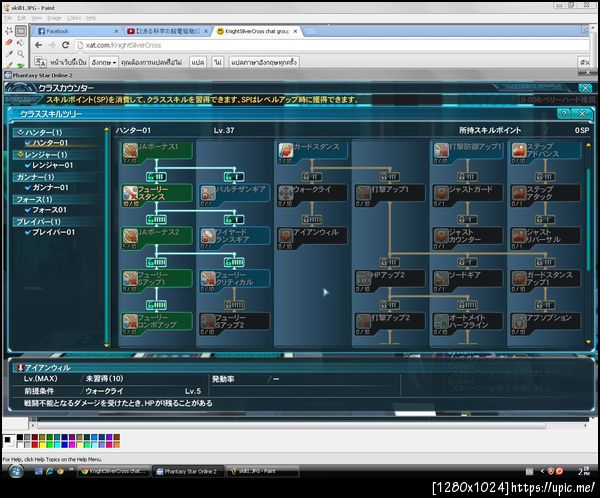Pick the red color swatch in Paint palette

pos(35,444)
